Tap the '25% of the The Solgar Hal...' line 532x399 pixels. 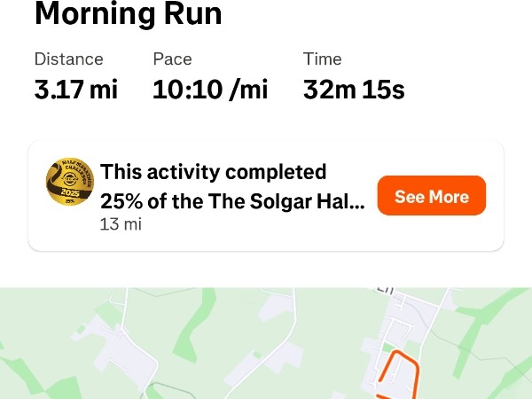coord(232,200)
